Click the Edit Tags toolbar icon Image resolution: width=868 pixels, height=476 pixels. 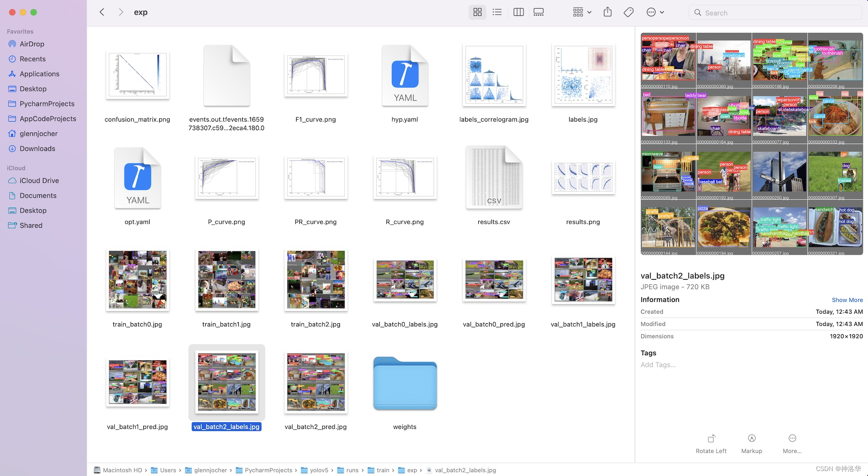point(628,12)
